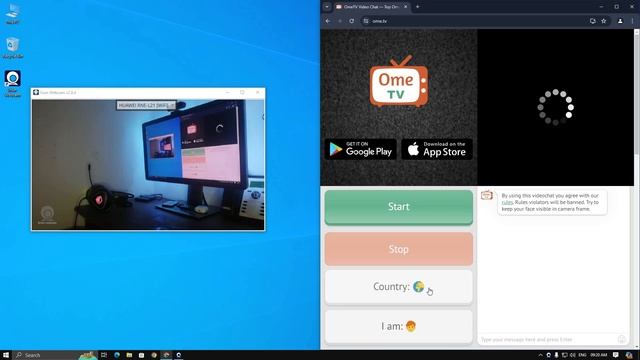Go back in the browser
The height and width of the screenshot is (360, 640).
tap(328, 21)
